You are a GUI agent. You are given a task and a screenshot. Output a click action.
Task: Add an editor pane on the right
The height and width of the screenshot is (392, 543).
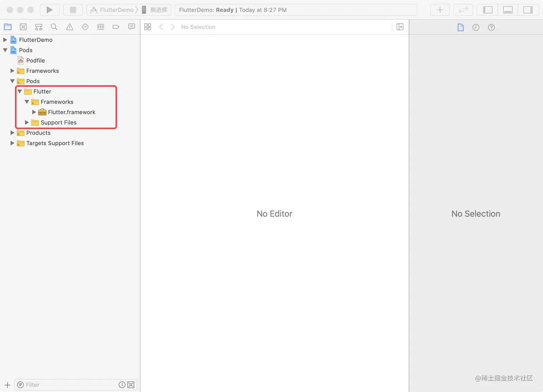tap(400, 27)
